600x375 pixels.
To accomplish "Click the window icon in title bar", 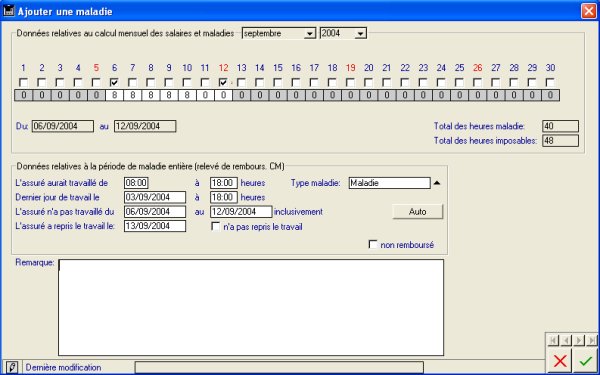I will 9,11.
